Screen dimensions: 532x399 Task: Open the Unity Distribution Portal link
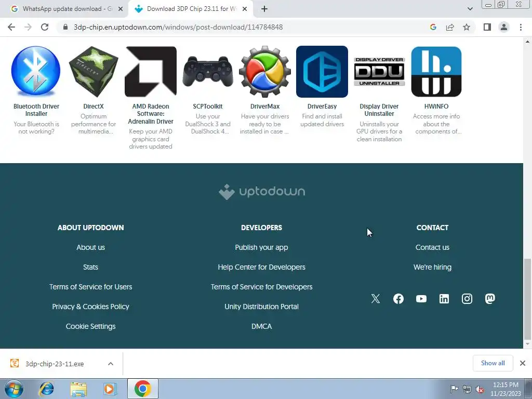(x=262, y=307)
